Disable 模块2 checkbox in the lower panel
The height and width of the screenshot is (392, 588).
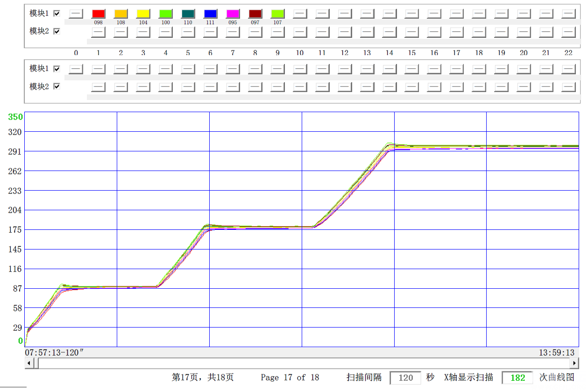[x=57, y=86]
